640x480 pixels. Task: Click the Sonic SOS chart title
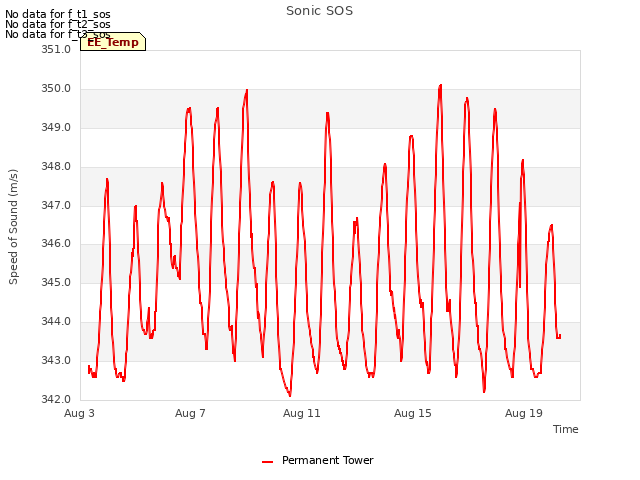coord(319,11)
